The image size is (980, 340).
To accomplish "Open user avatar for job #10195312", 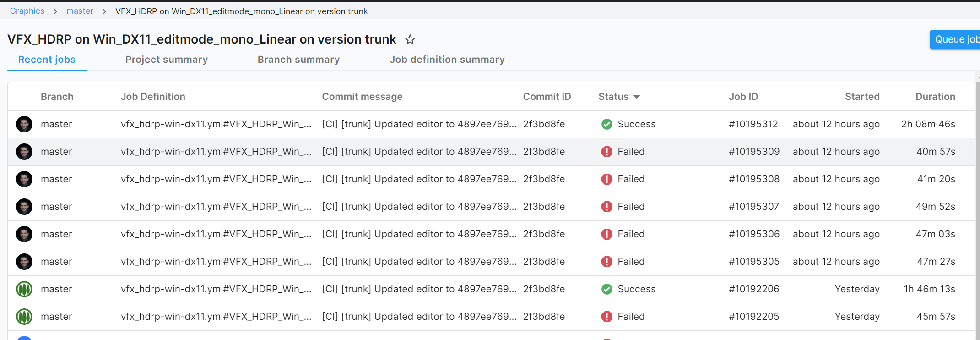I will click(x=24, y=124).
